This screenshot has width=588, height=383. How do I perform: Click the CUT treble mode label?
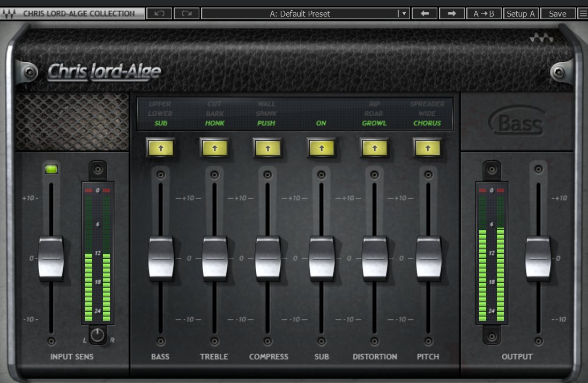[x=214, y=104]
